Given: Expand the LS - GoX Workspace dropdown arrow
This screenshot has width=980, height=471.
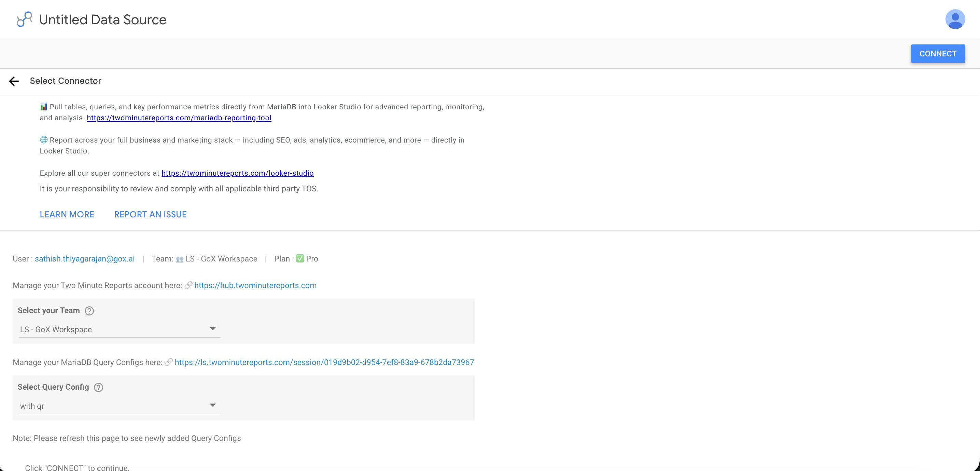Looking at the screenshot, I should click(213, 328).
